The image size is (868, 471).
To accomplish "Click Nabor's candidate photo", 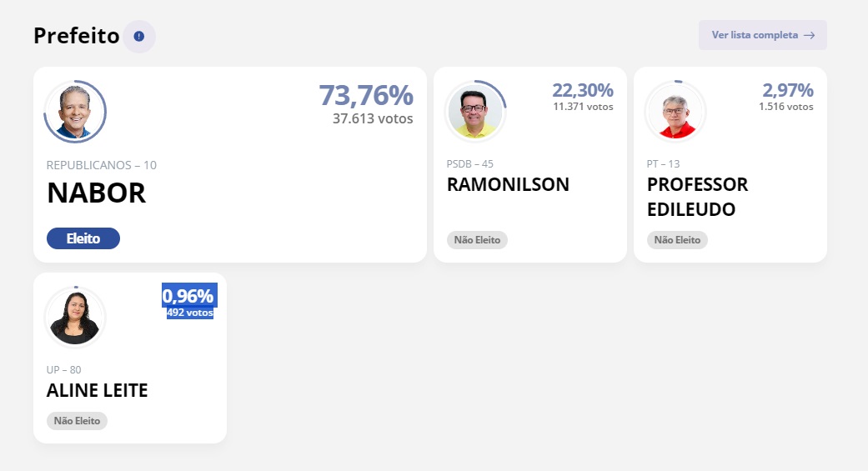I will coord(75,112).
